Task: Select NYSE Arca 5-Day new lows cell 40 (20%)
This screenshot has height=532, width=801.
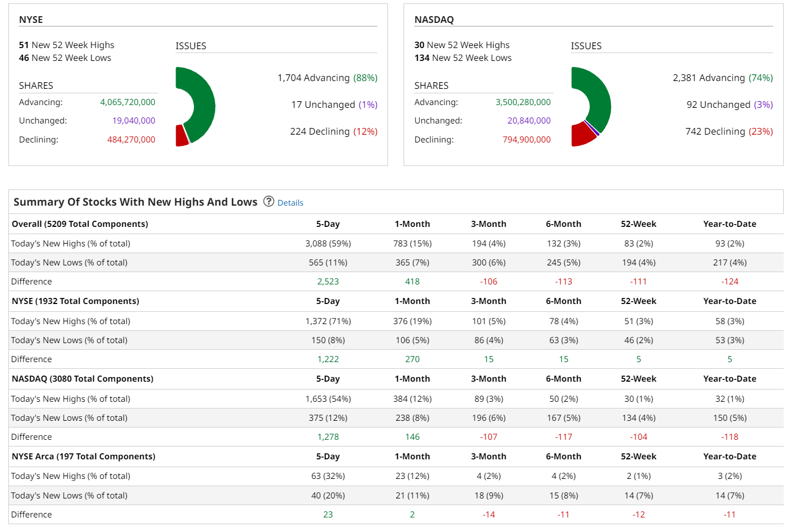Action: [x=328, y=496]
